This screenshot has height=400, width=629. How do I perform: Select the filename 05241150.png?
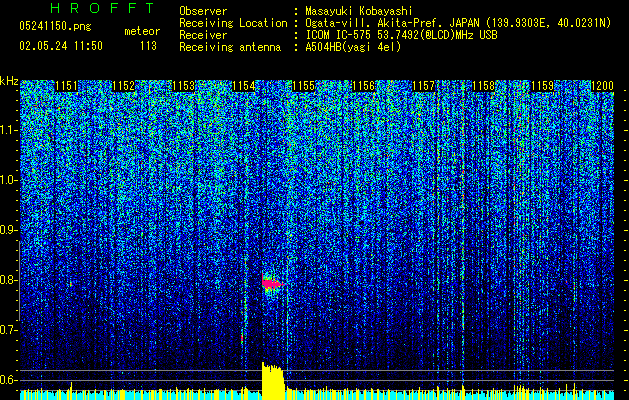click(x=55, y=27)
